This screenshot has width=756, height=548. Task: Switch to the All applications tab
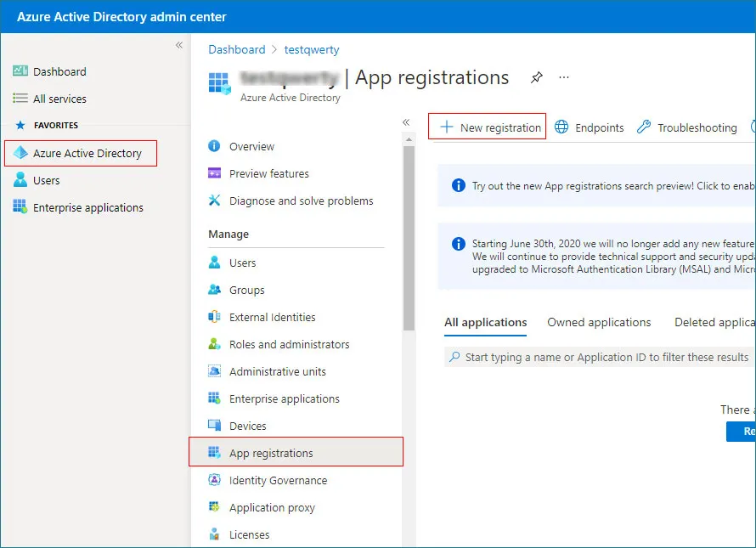(486, 323)
